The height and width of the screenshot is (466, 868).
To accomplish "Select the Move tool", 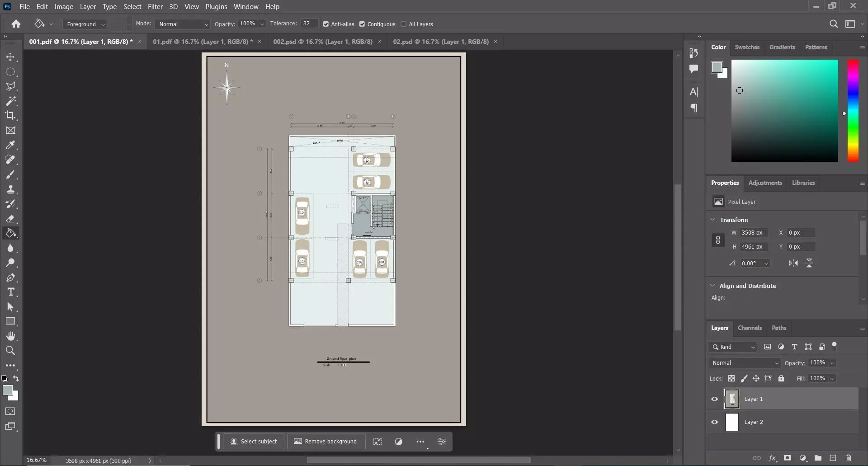I will [x=10, y=57].
